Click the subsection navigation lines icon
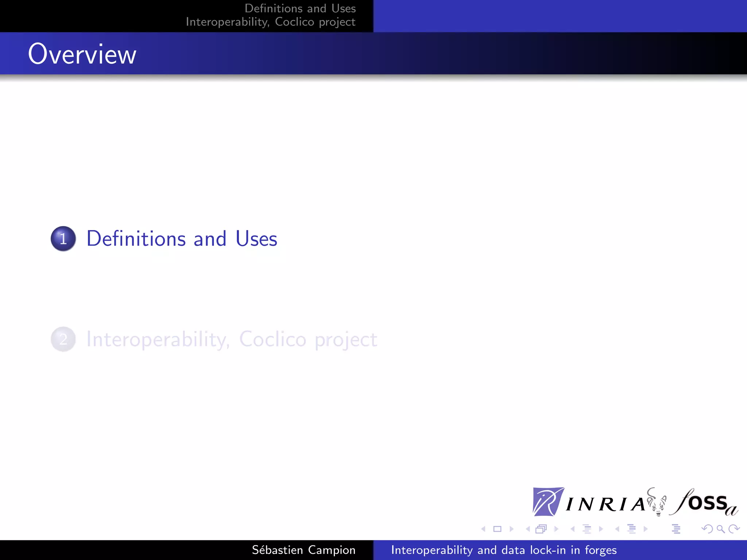The image size is (747, 560). click(x=587, y=529)
